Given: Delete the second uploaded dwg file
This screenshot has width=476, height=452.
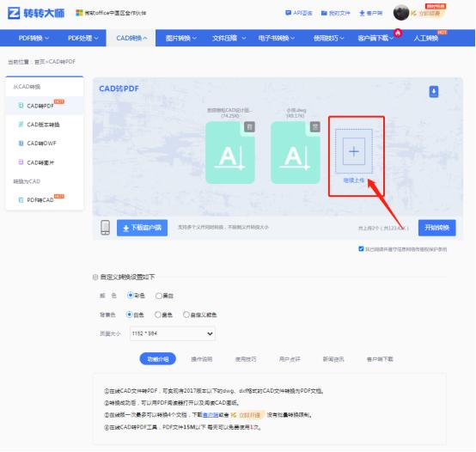Looking at the screenshot, I should tap(314, 127).
